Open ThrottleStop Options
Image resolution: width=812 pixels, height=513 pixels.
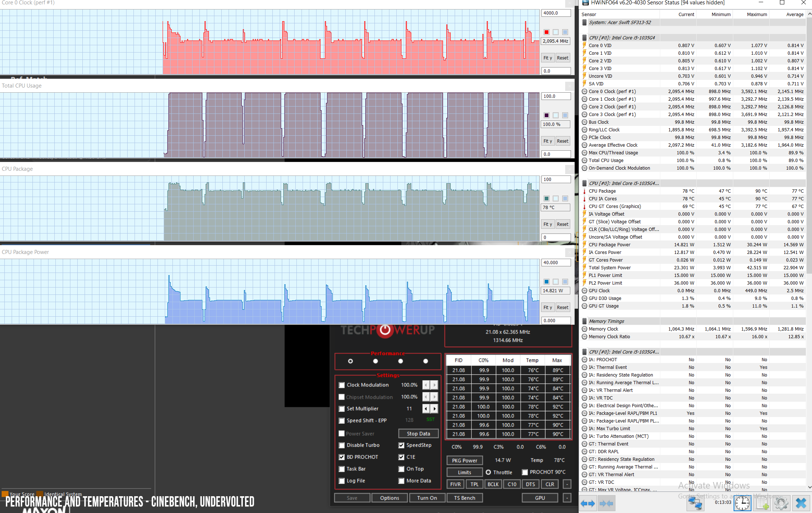pos(389,498)
